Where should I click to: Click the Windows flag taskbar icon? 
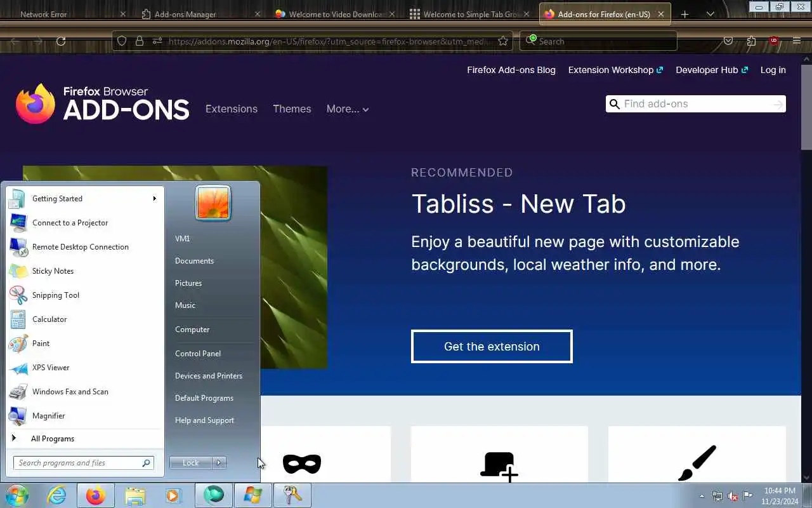point(253,495)
